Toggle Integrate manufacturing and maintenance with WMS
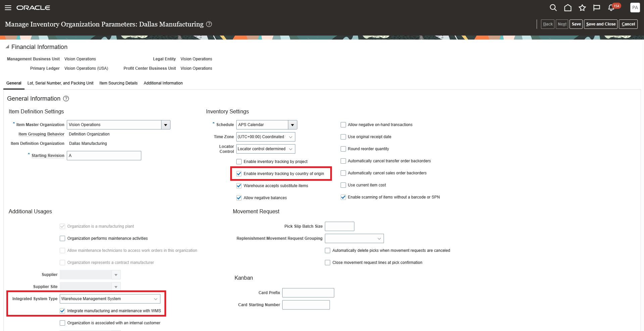This screenshot has height=331, width=644. [62, 311]
